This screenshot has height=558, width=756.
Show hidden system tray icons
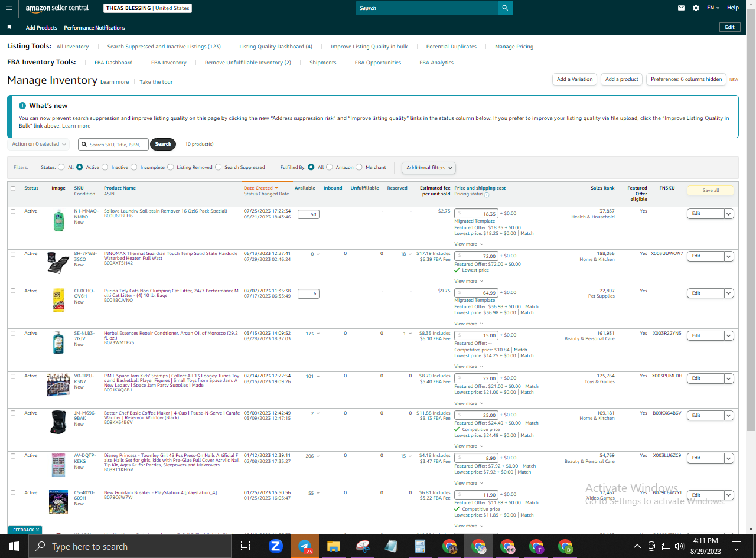[x=637, y=546]
